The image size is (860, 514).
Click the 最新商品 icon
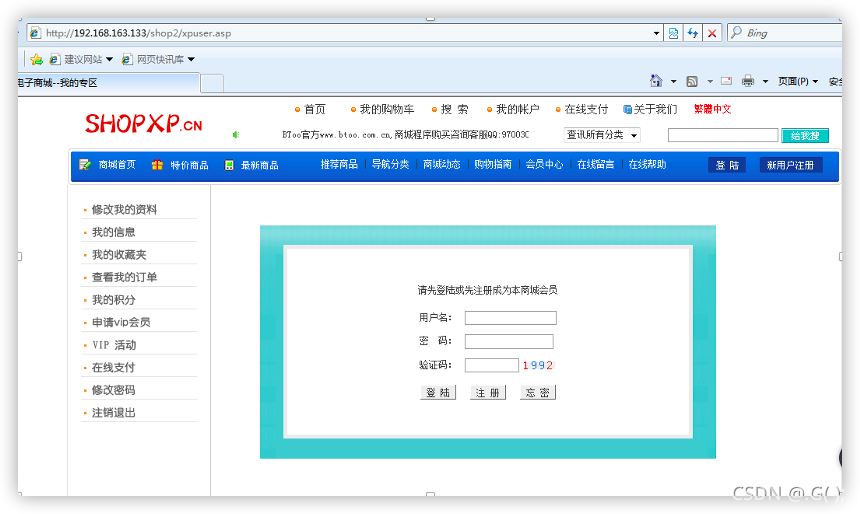click(229, 165)
